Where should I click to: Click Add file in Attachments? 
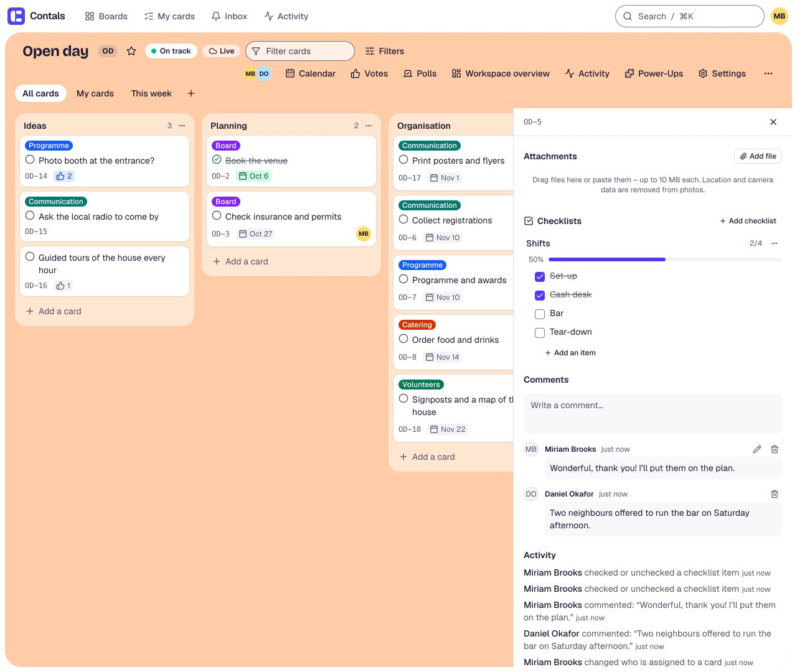[758, 156]
